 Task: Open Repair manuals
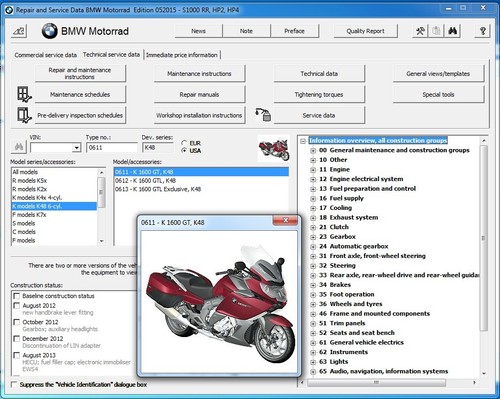(199, 94)
